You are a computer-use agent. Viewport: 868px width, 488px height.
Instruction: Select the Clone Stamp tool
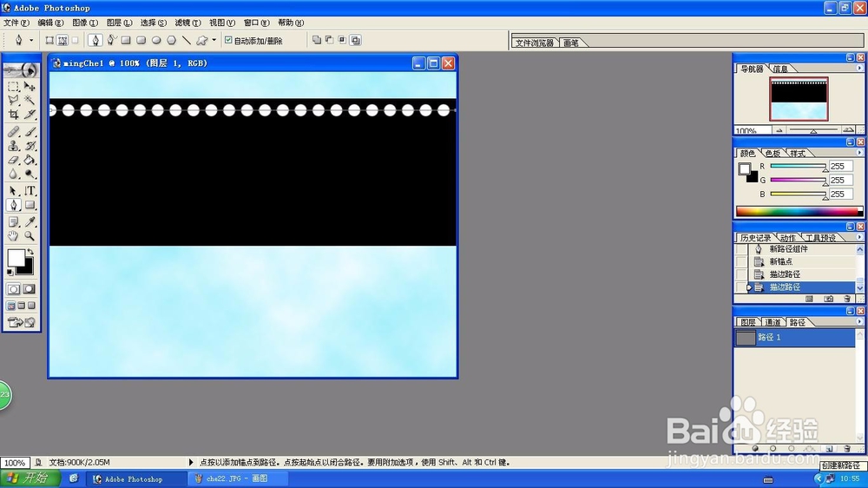coord(13,146)
